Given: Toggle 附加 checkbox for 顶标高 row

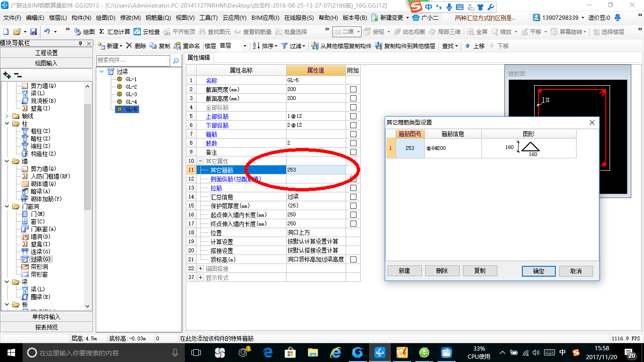Looking at the screenshot, I should tap(353, 259).
